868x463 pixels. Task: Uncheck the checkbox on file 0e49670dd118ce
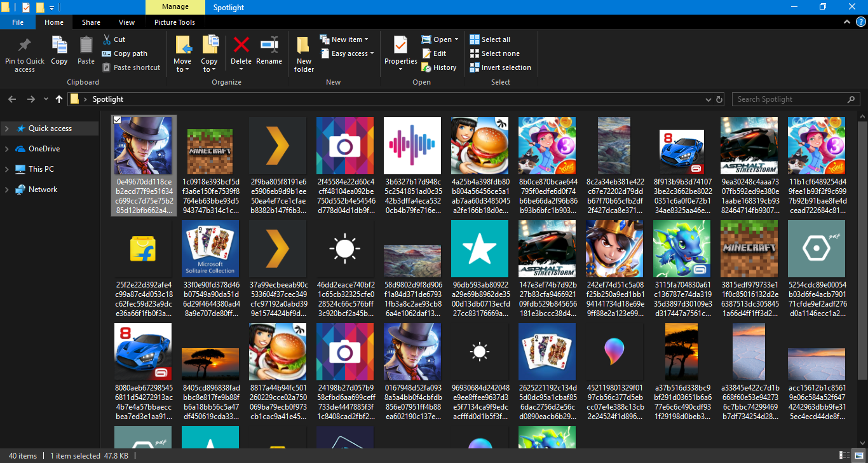[117, 120]
